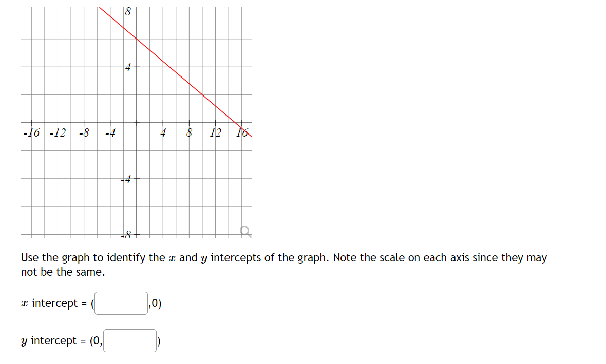606x364 pixels.
Task: Click the "8" tick label on the x-axis
Action: coord(188,133)
